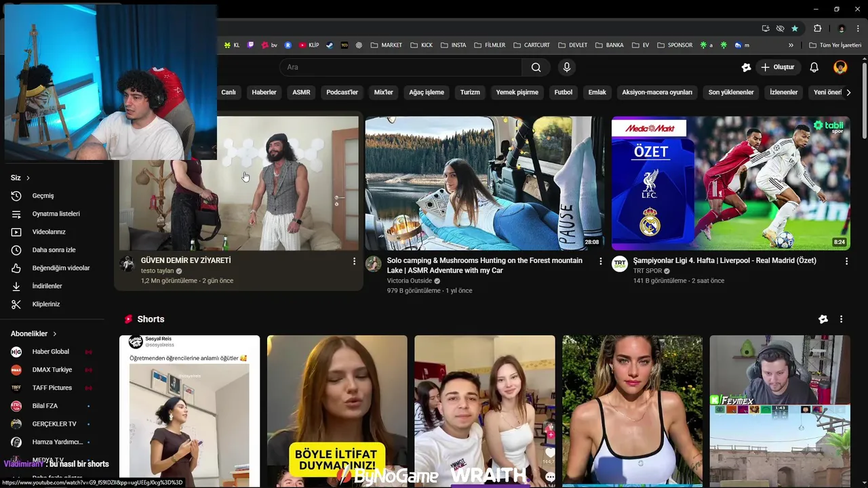Open the Victoria Outside channel link

click(x=410, y=281)
